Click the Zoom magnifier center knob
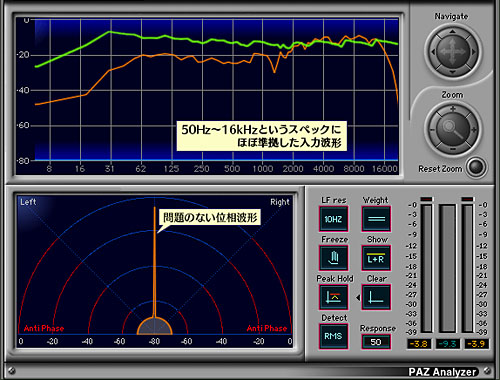500x380 pixels. 452,128
